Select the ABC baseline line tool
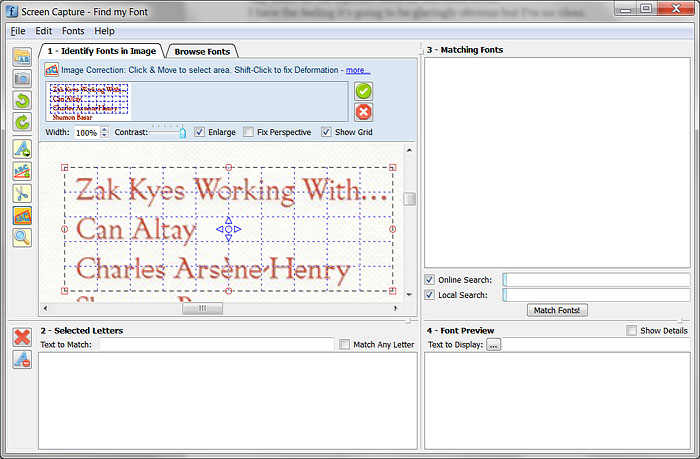This screenshot has width=700, height=459. 22,171
